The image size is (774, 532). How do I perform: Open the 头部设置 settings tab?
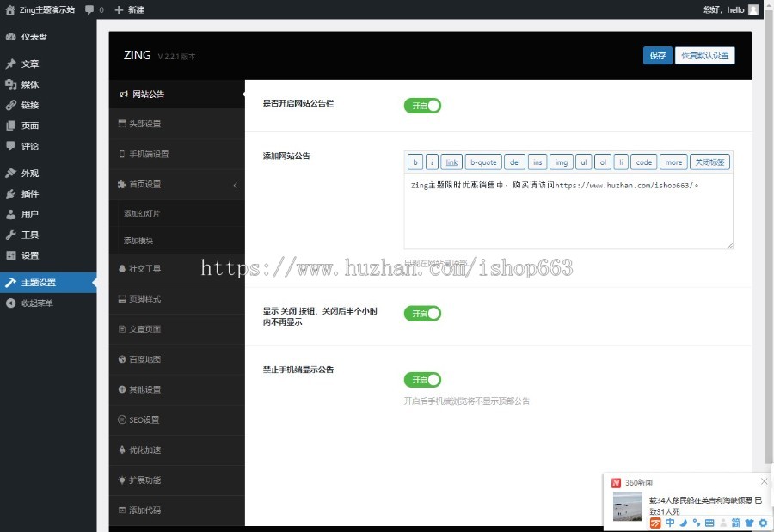(176, 124)
